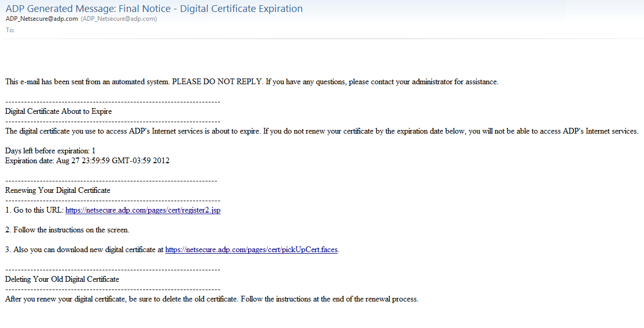Click the 'To:' recipient field label
The image size is (644, 328).
[10, 30]
